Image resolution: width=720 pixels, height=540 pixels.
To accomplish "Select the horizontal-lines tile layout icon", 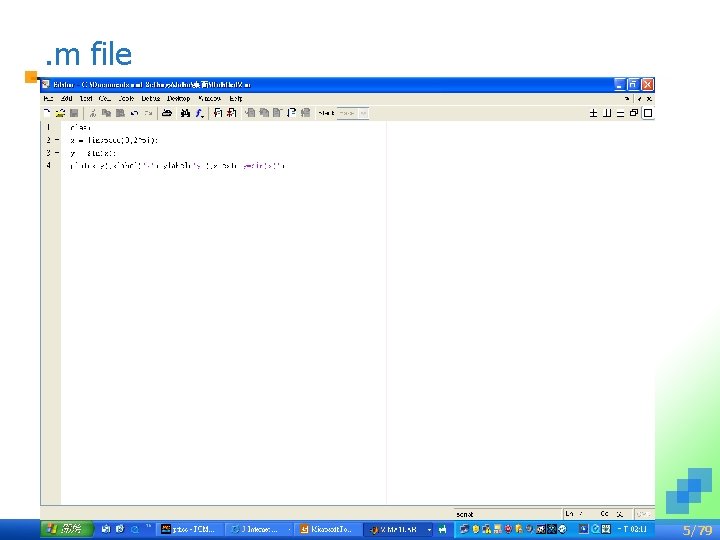I will pyautogui.click(x=620, y=113).
